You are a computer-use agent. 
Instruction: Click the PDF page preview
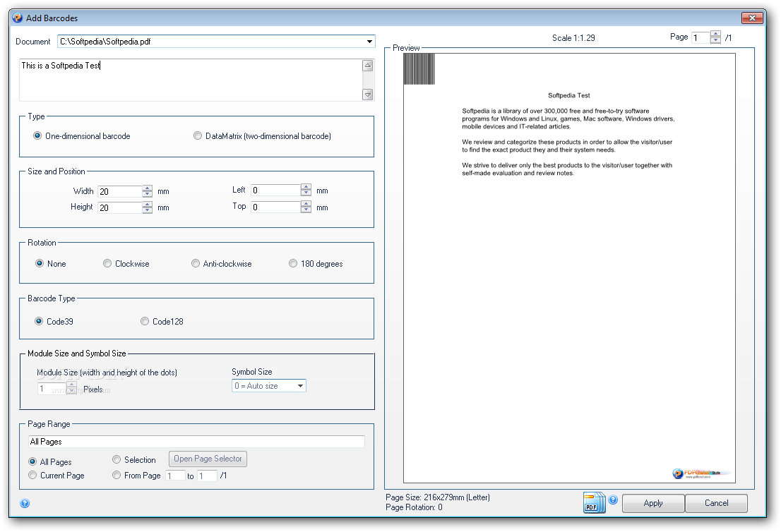[x=569, y=268]
